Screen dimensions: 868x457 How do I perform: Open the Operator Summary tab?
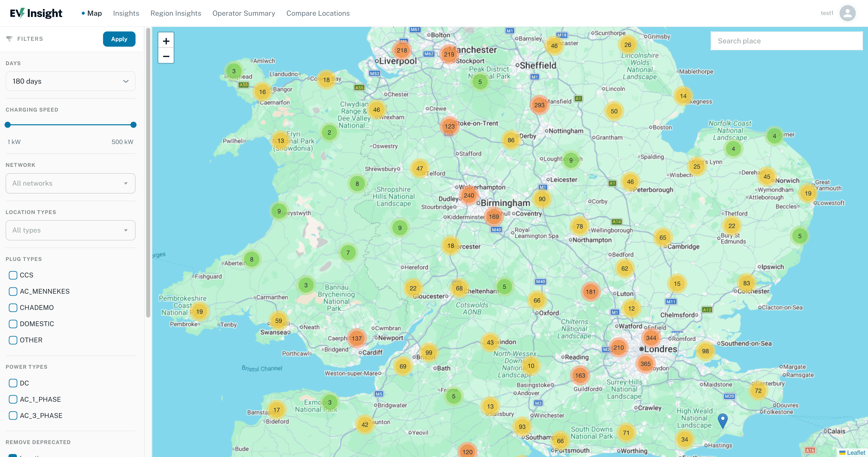coord(244,13)
